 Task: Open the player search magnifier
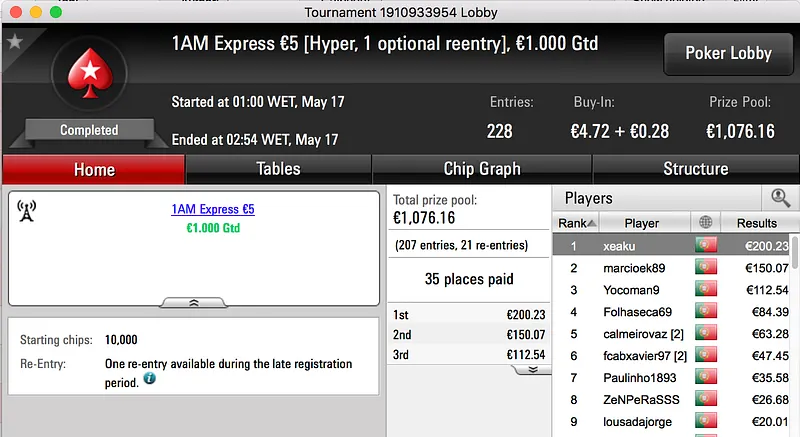[x=779, y=198]
